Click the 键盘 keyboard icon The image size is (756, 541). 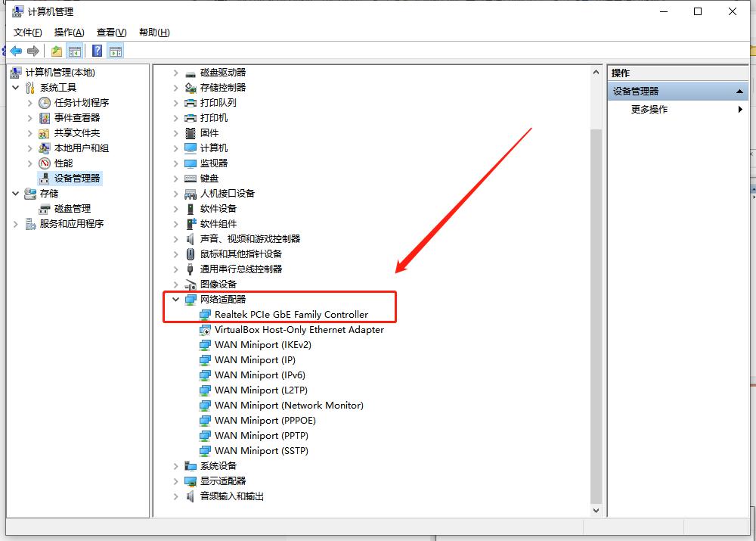191,179
